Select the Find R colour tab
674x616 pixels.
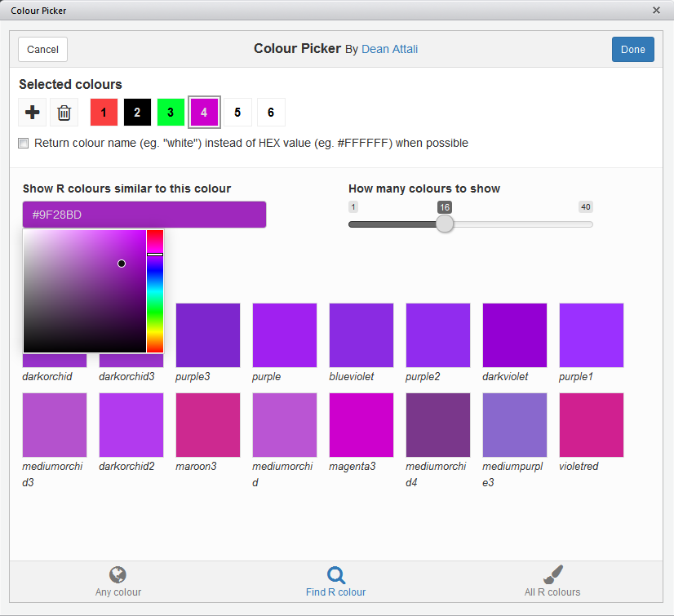point(335,582)
